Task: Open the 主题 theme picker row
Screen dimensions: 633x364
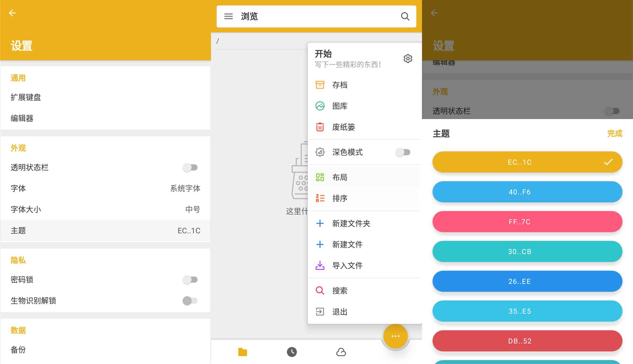Action: (x=105, y=230)
